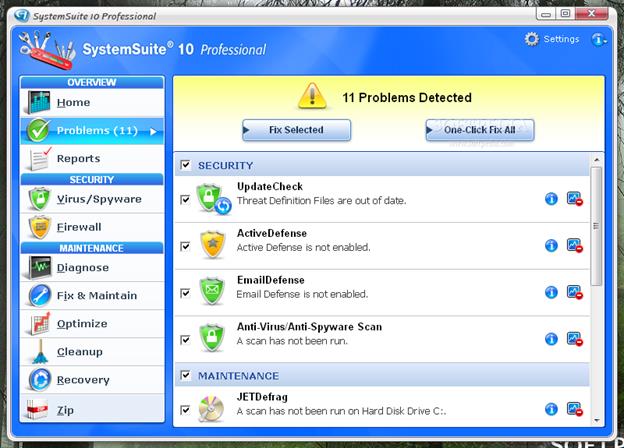Click the Zip archive icon
Image resolution: width=624 pixels, height=448 pixels.
(38, 409)
